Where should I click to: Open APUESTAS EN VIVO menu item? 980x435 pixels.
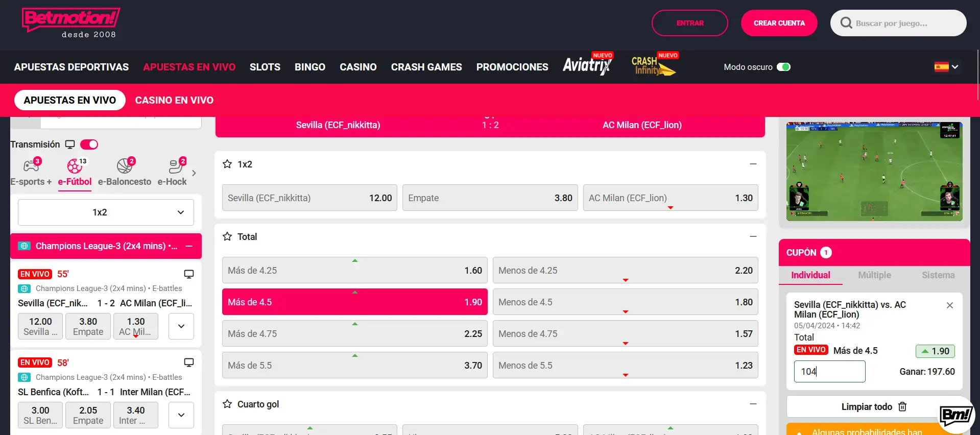click(x=189, y=67)
